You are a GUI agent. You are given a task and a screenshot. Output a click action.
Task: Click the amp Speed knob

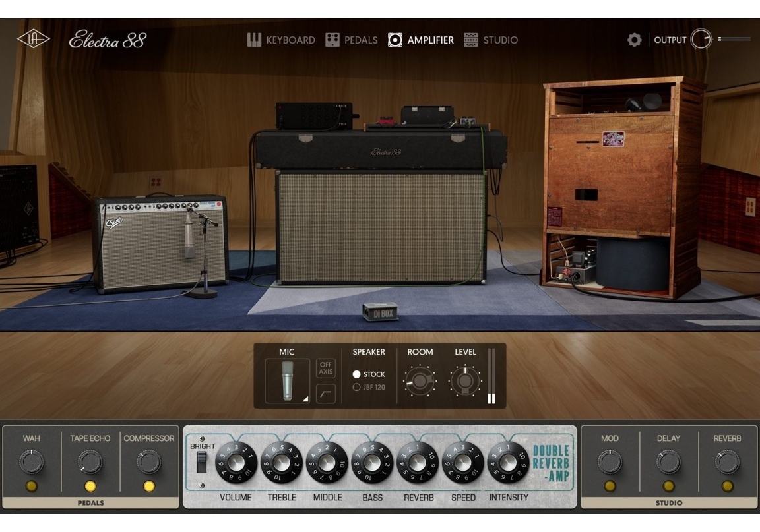point(463,462)
